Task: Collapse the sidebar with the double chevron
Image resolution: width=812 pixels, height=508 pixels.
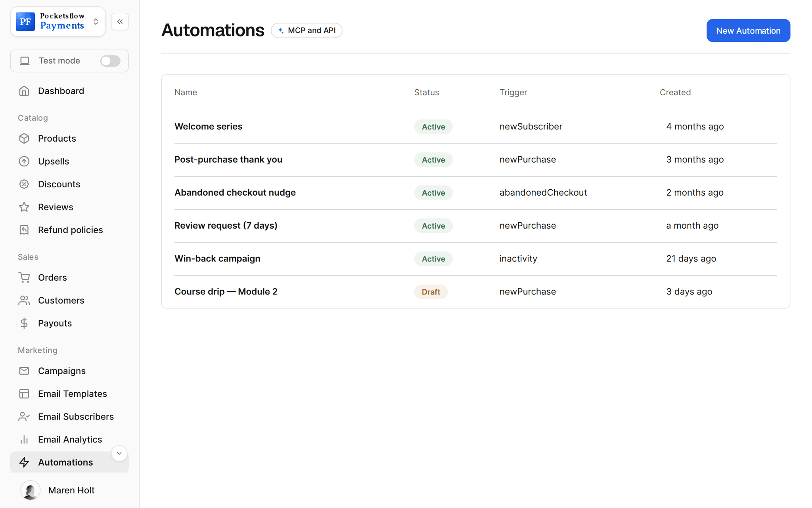Action: tap(120, 21)
